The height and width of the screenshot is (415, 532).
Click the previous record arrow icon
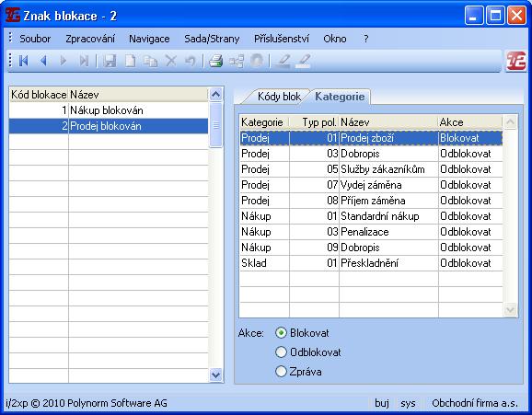coord(43,61)
